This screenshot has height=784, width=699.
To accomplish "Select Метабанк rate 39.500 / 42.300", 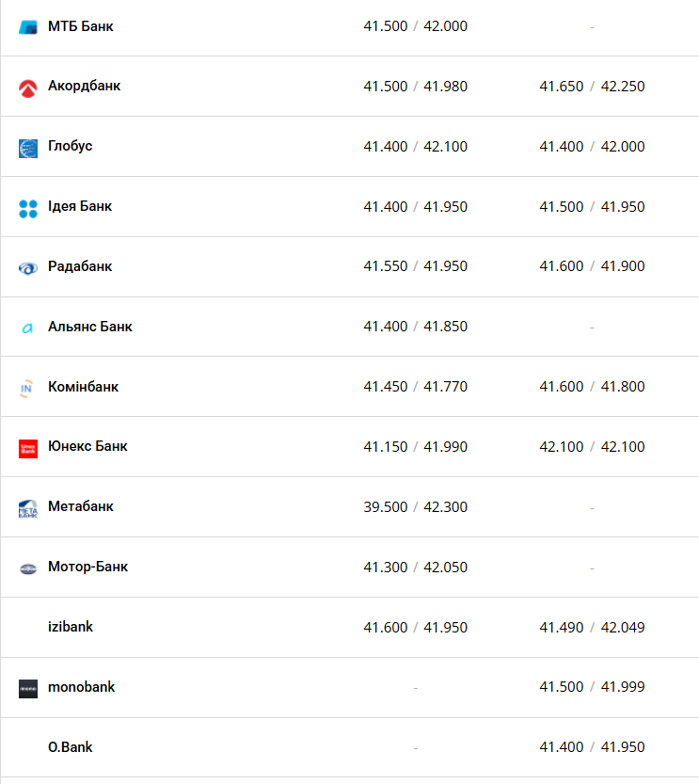I will [x=415, y=506].
